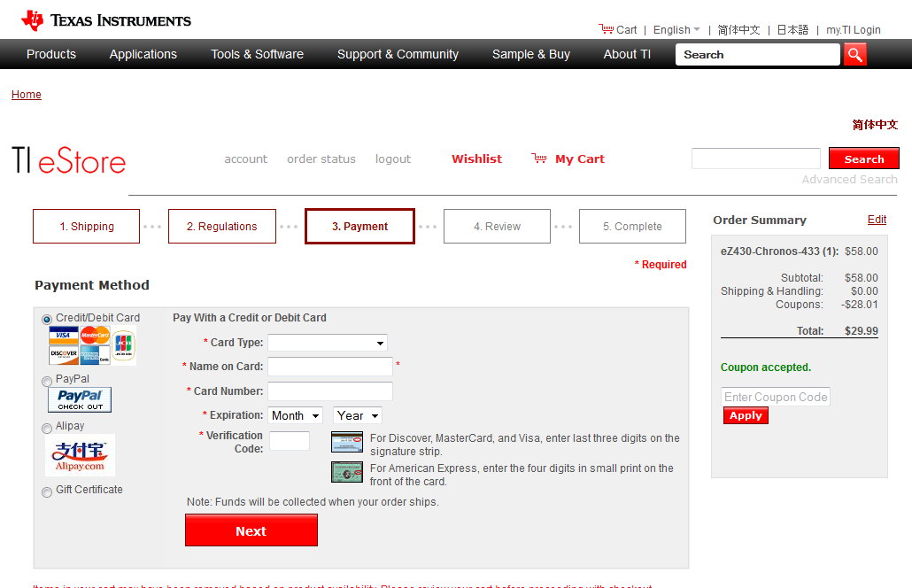Image resolution: width=912 pixels, height=588 pixels.
Task: Click the Discover card logo
Action: coord(64,355)
